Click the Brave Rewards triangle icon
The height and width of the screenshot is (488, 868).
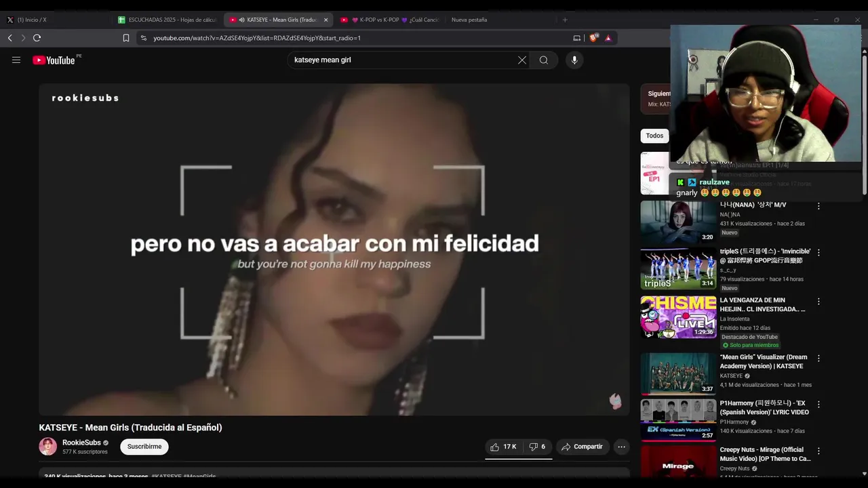[608, 38]
